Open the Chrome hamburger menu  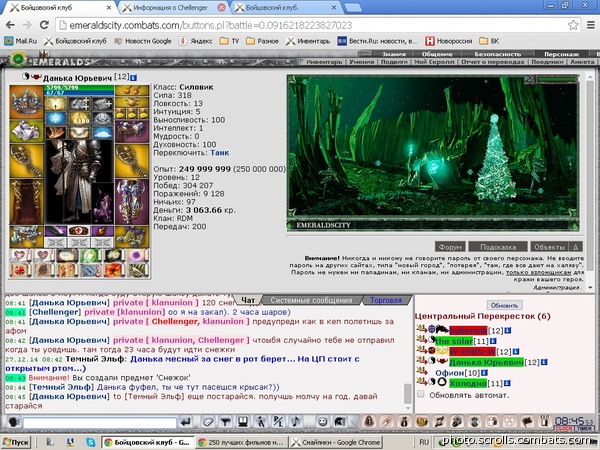coord(591,25)
